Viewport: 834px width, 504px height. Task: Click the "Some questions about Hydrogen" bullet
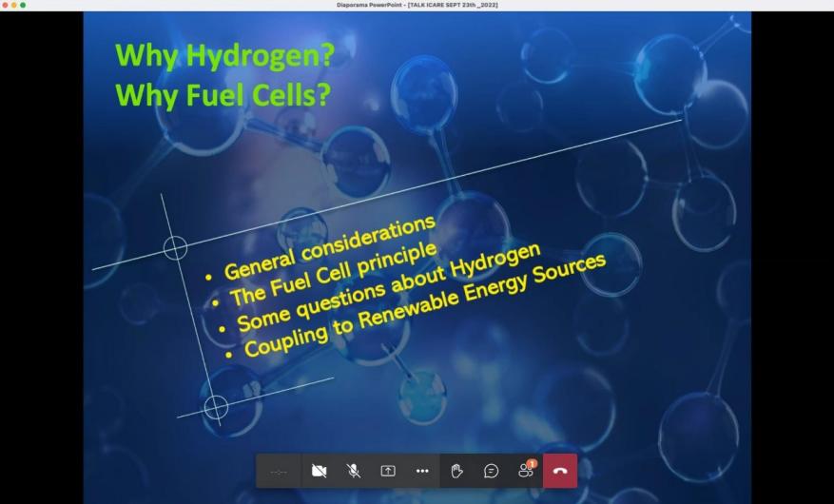point(388,287)
